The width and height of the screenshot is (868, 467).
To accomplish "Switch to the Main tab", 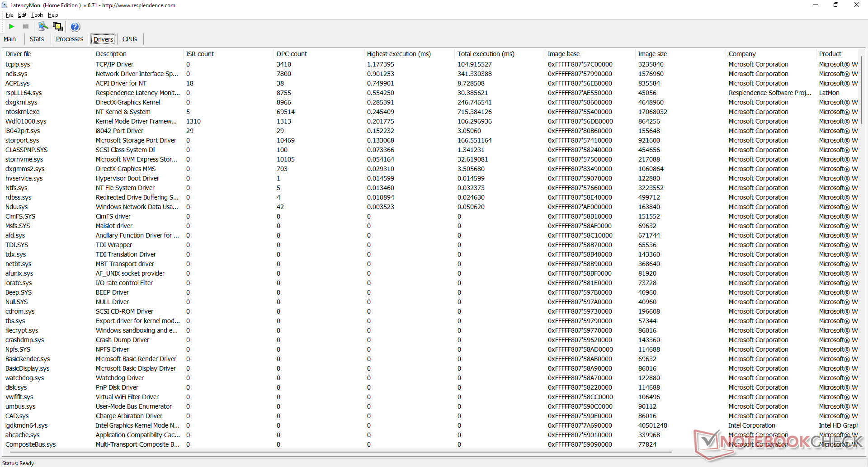I will coord(10,39).
